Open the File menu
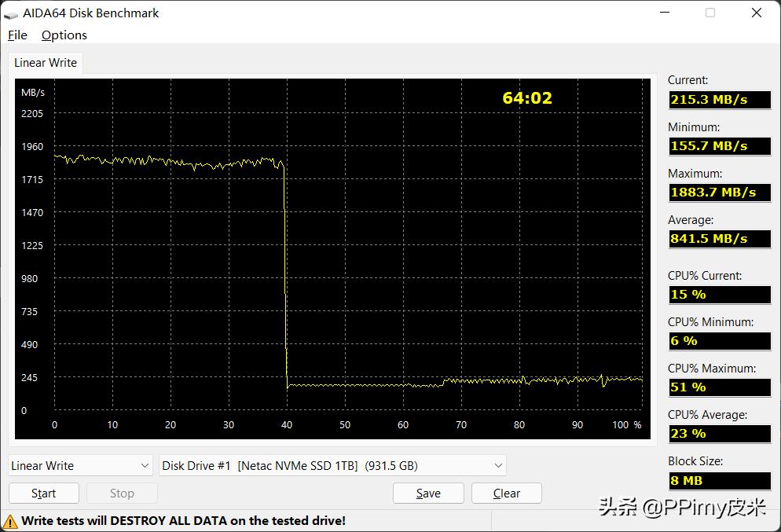Image resolution: width=781 pixels, height=532 pixels. [x=17, y=35]
